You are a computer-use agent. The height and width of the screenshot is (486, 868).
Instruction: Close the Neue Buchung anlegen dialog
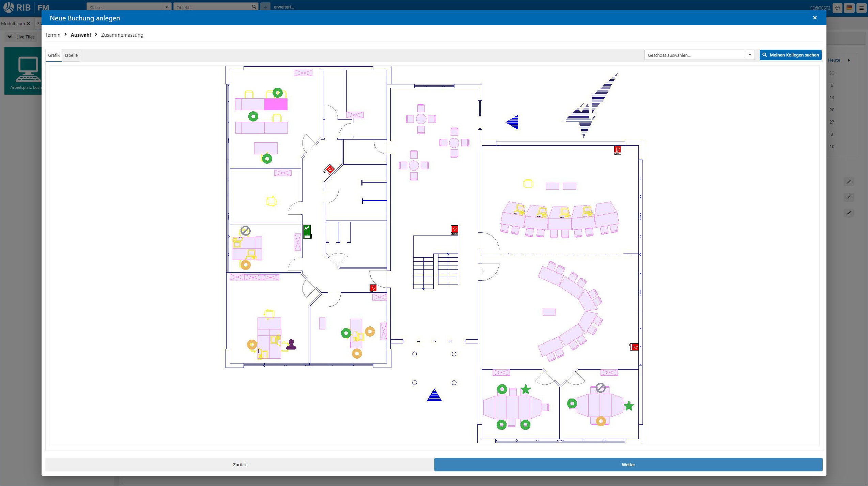tap(815, 18)
